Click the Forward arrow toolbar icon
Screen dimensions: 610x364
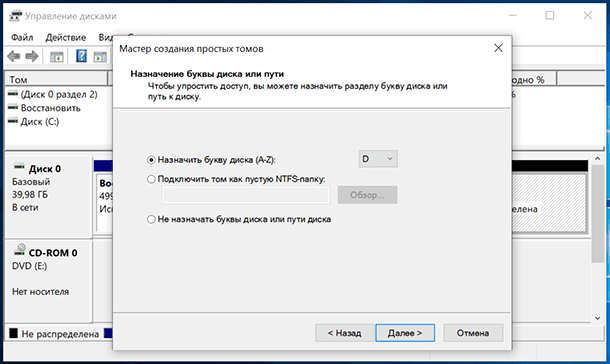[x=32, y=56]
